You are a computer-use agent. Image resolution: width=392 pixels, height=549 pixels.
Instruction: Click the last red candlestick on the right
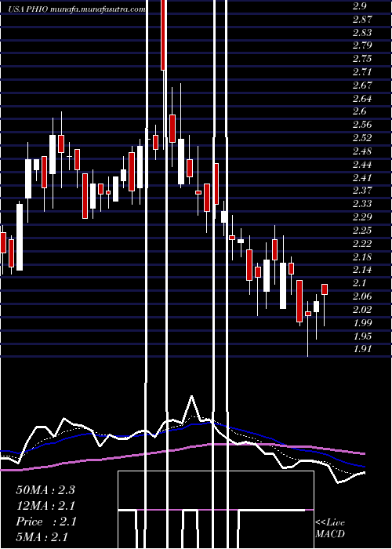click(325, 289)
